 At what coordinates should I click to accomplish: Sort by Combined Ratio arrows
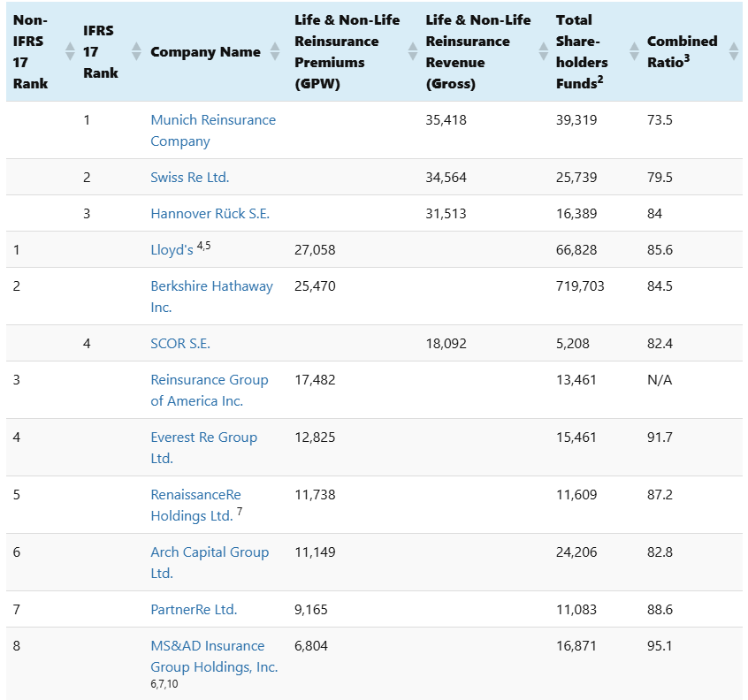[734, 51]
